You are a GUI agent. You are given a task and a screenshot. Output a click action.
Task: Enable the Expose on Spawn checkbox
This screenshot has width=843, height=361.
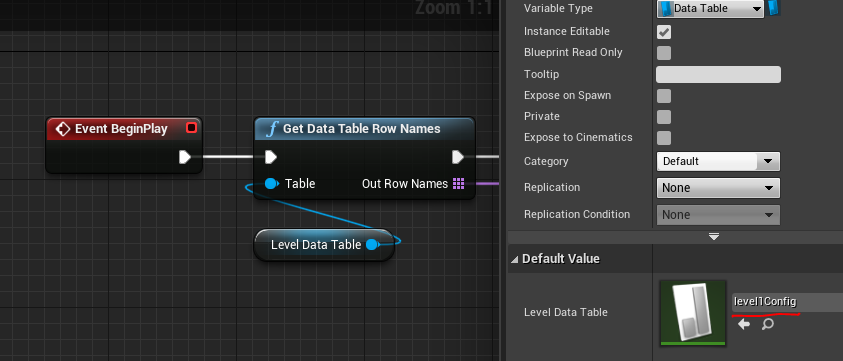point(664,96)
